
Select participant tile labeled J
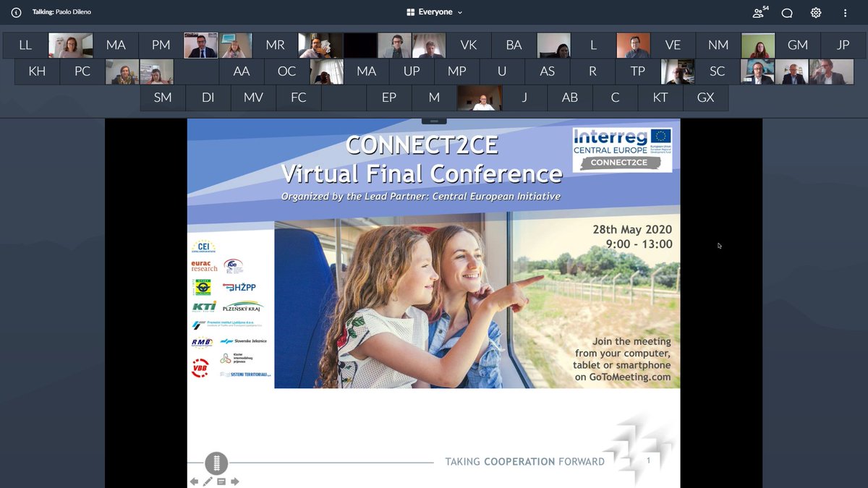[x=524, y=98]
